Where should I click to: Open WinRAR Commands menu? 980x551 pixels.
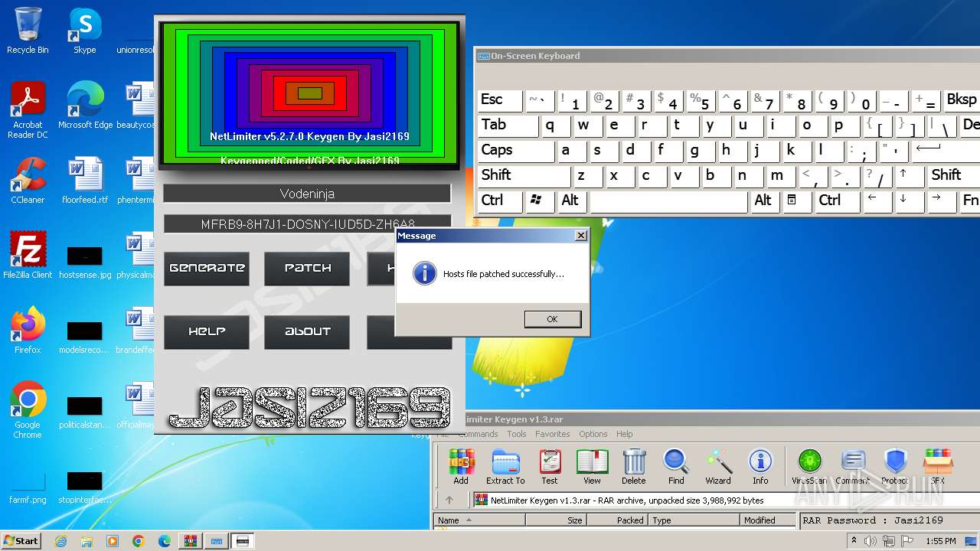(x=478, y=434)
